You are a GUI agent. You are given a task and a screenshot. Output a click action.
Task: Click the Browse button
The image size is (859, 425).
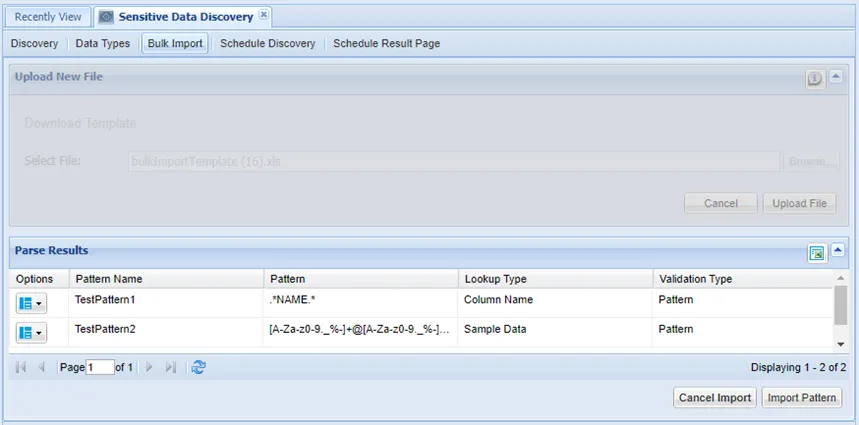pyautogui.click(x=812, y=162)
